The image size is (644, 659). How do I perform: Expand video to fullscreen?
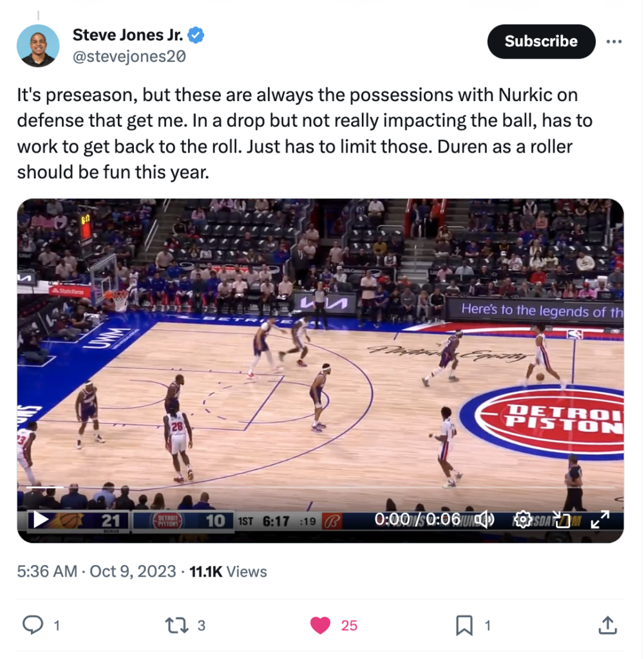(x=600, y=520)
